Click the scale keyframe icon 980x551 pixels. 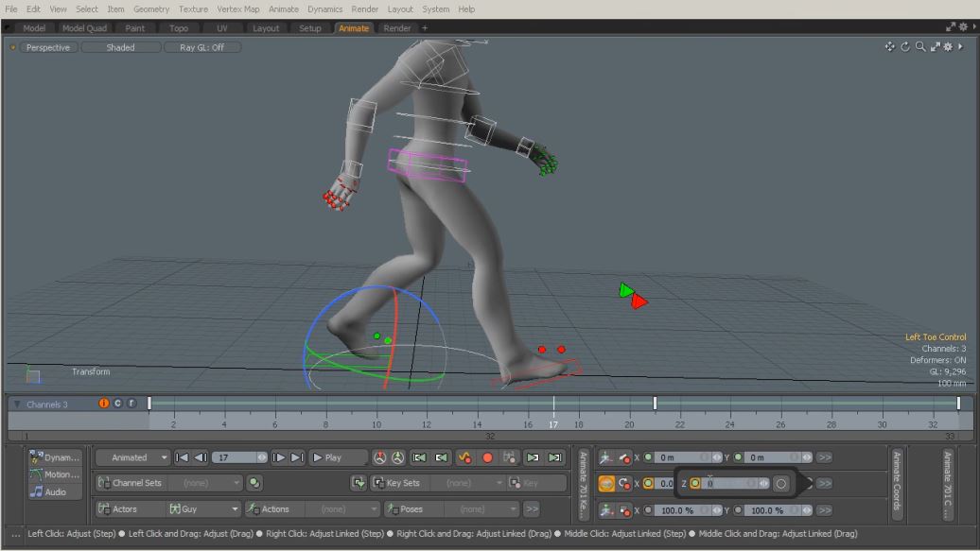624,510
